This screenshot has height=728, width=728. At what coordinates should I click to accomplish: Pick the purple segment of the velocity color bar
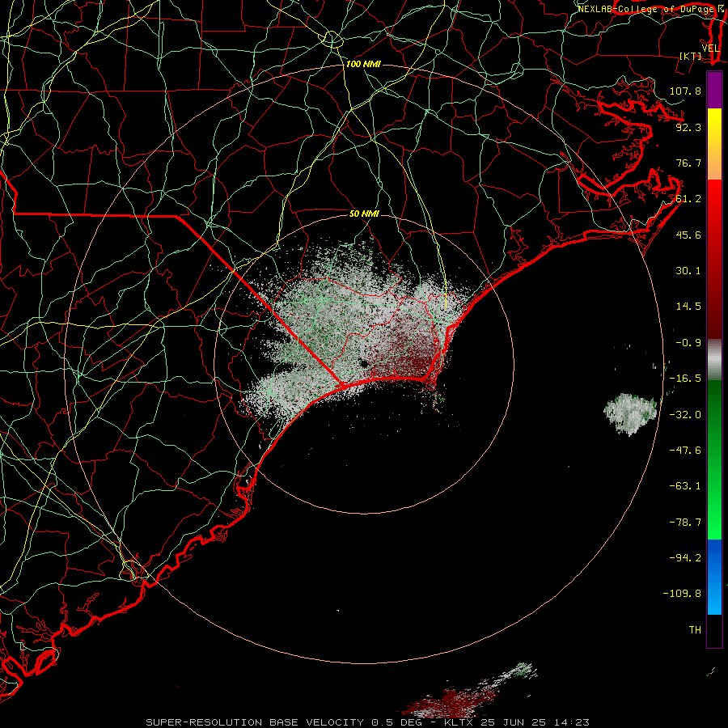tap(714, 90)
